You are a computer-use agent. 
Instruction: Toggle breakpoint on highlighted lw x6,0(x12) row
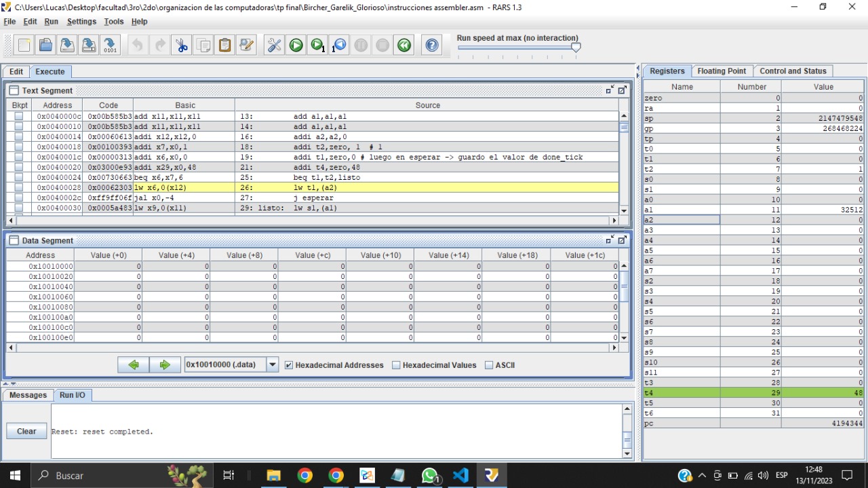pos(19,187)
